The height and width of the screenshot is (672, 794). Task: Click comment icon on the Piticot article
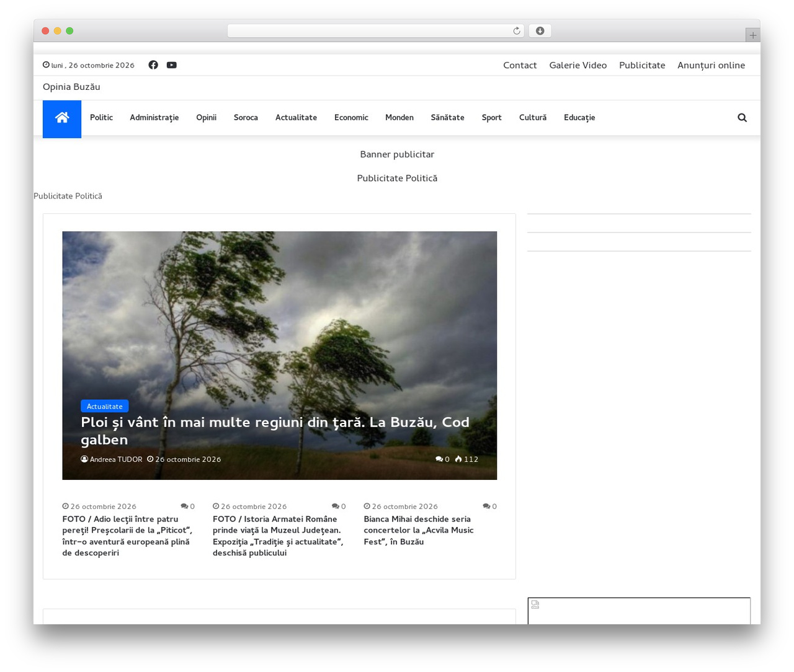pyautogui.click(x=184, y=506)
